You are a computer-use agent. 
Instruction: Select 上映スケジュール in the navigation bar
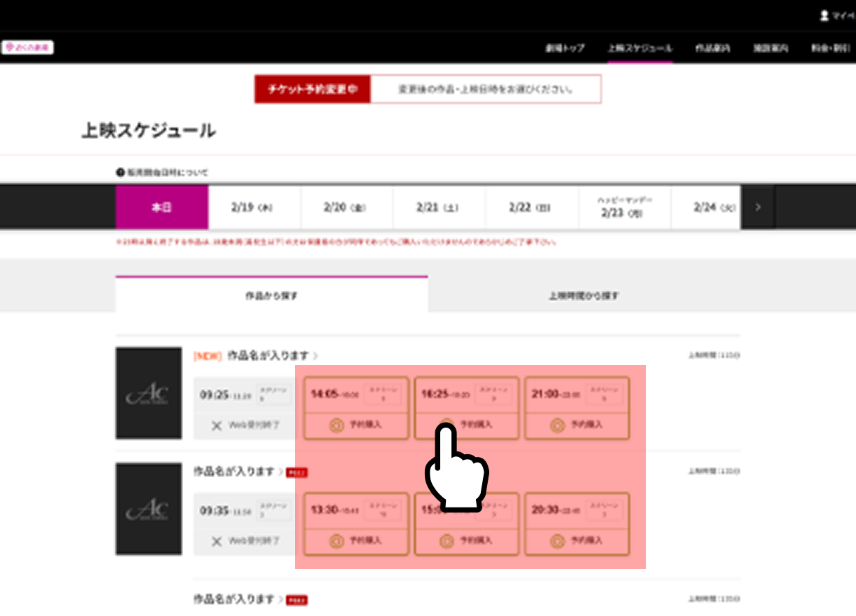tap(640, 48)
